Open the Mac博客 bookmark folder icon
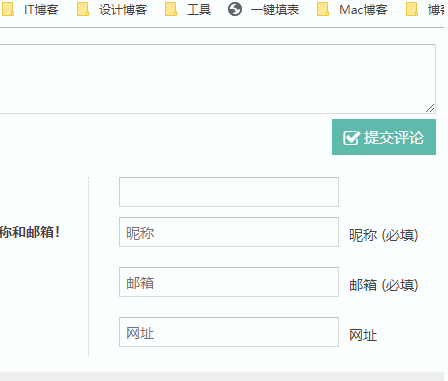Screen dimensions: 448x381 323,9
